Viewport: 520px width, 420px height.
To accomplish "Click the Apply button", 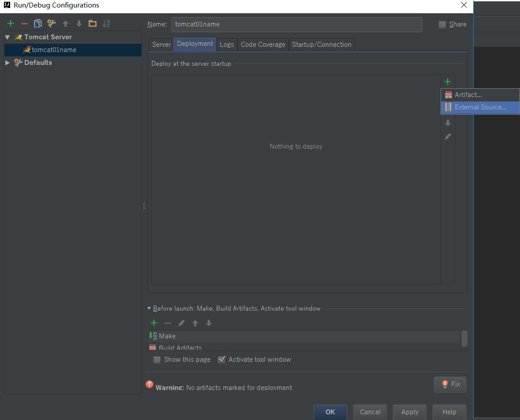I will (x=410, y=412).
